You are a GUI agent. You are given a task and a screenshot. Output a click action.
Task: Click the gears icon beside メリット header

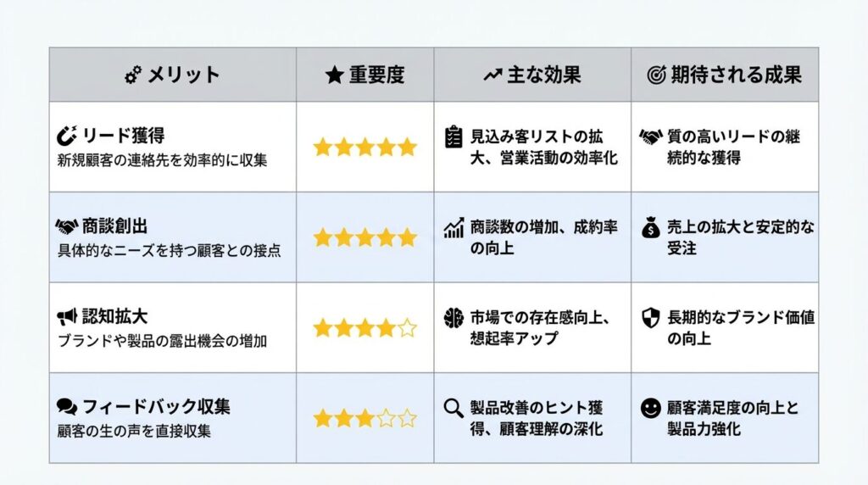pos(132,75)
